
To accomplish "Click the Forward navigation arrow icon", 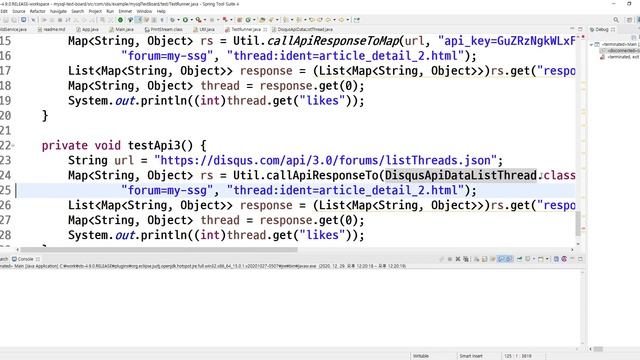I will point(341,20).
